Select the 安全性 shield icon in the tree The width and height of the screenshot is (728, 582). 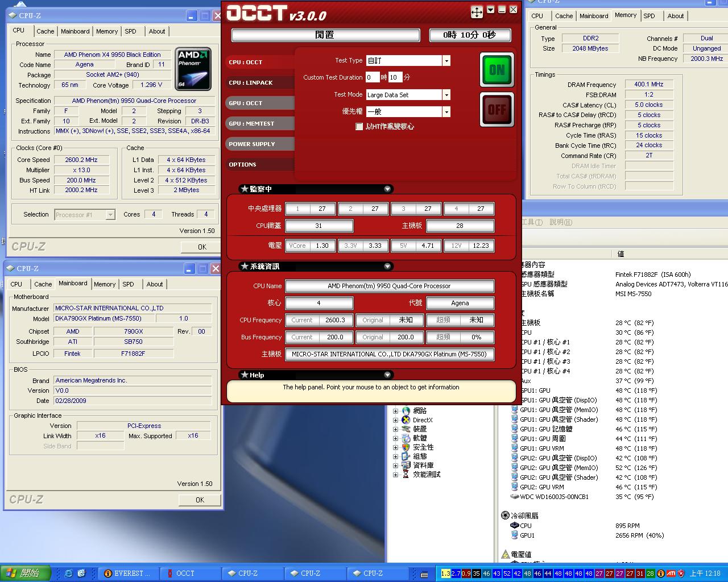[x=406, y=447]
